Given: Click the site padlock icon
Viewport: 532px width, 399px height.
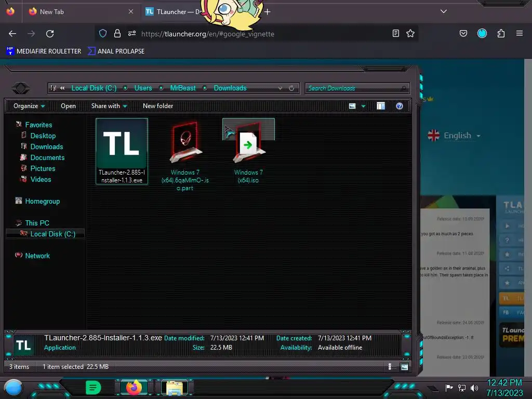Looking at the screenshot, I should point(117,33).
